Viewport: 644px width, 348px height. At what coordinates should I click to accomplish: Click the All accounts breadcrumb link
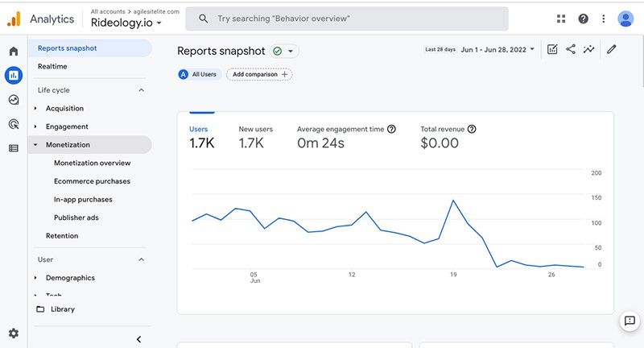click(x=108, y=11)
